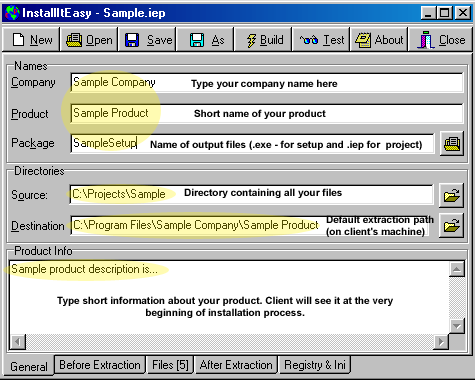Open the About dialog from toolbar
Image resolution: width=475 pixels, height=380 pixels.
tap(379, 40)
